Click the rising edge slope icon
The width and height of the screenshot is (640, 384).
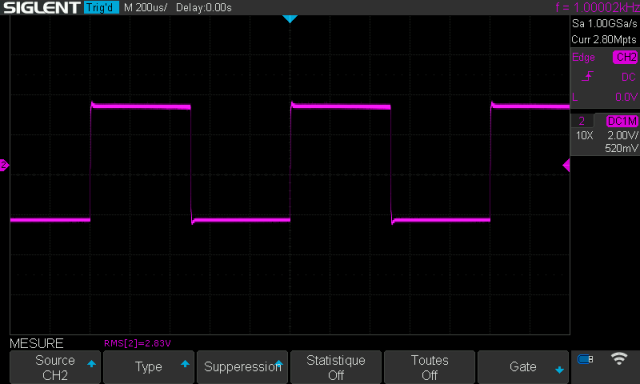coord(587,76)
